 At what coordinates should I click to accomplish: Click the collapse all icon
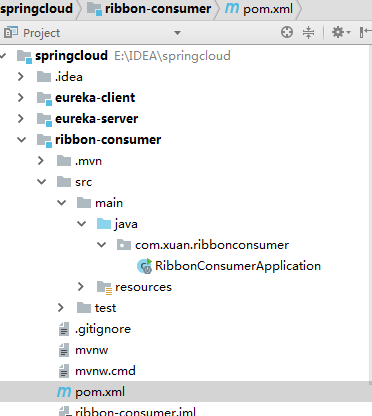coord(308,32)
